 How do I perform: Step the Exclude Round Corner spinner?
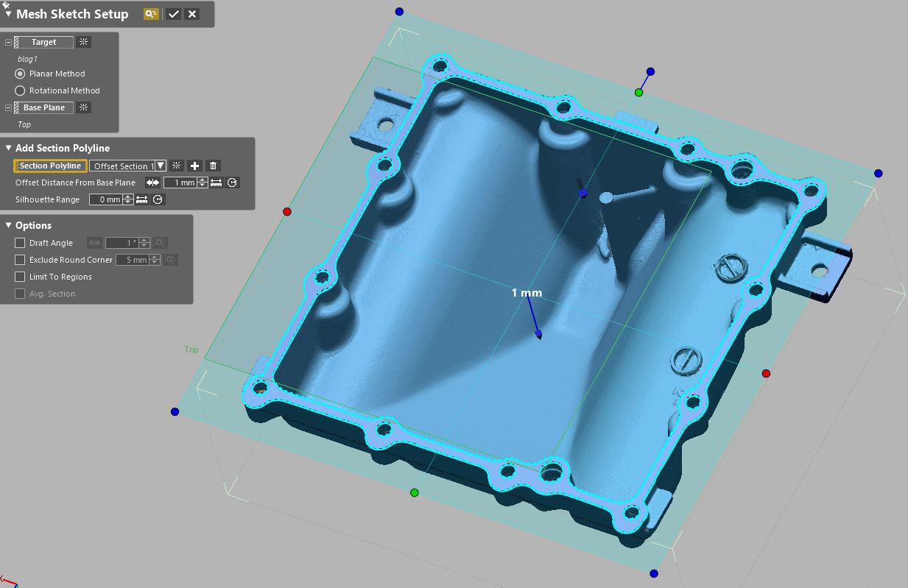[155, 260]
